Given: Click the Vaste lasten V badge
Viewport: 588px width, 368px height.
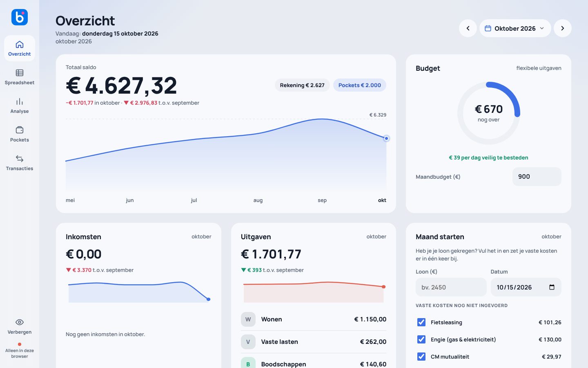Looking at the screenshot, I should pyautogui.click(x=248, y=342).
